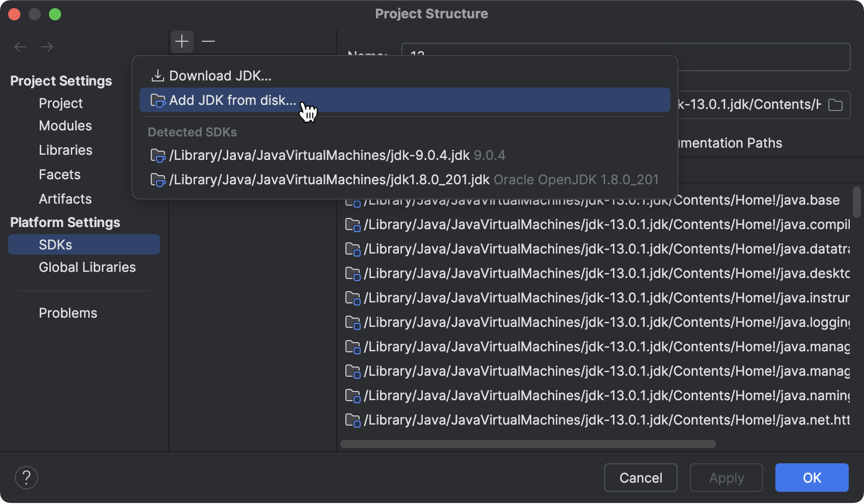Click the folder icon beside jdk-9.0.4 entry
864x504 pixels.
click(x=158, y=155)
